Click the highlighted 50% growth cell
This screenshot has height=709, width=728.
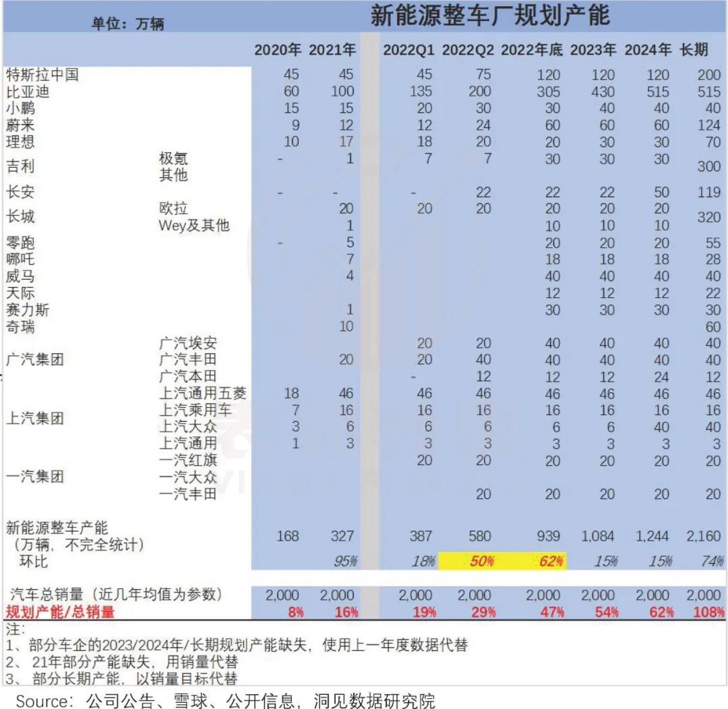tap(481, 561)
